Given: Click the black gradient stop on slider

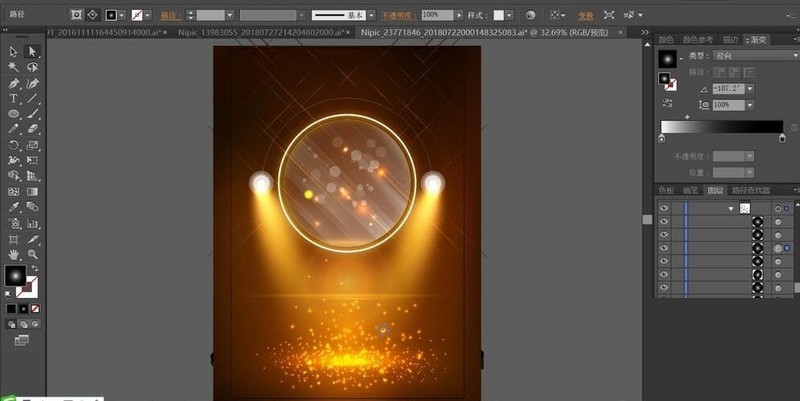Looking at the screenshot, I should (x=782, y=138).
